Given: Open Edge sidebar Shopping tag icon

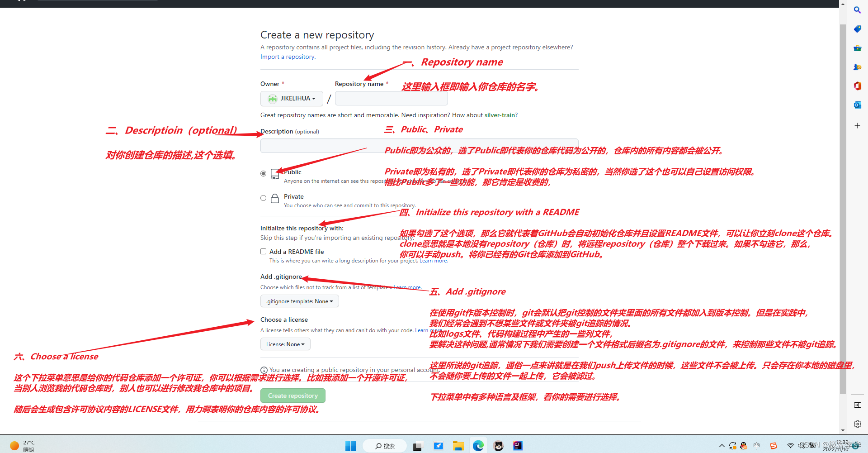Looking at the screenshot, I should tap(857, 29).
